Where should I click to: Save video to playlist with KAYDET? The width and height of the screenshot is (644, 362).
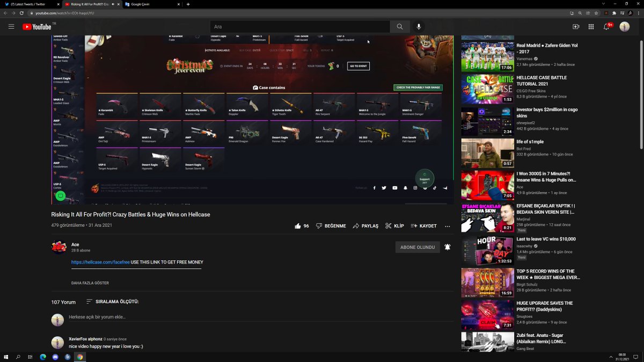[x=423, y=226]
